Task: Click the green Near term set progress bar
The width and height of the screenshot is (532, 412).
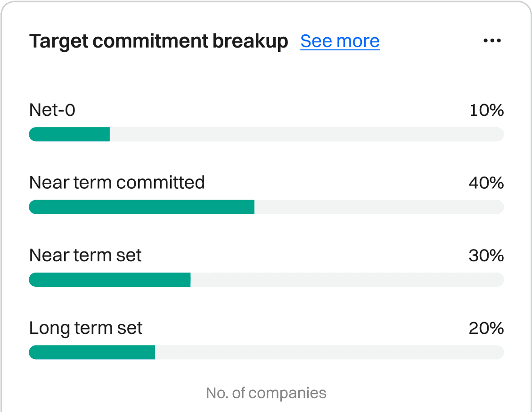Action: pyautogui.click(x=109, y=280)
